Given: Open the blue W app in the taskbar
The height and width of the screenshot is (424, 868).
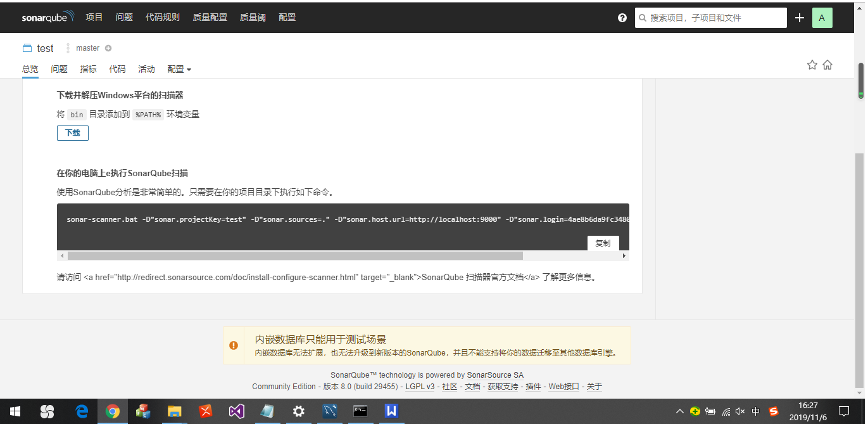Looking at the screenshot, I should (x=391, y=411).
